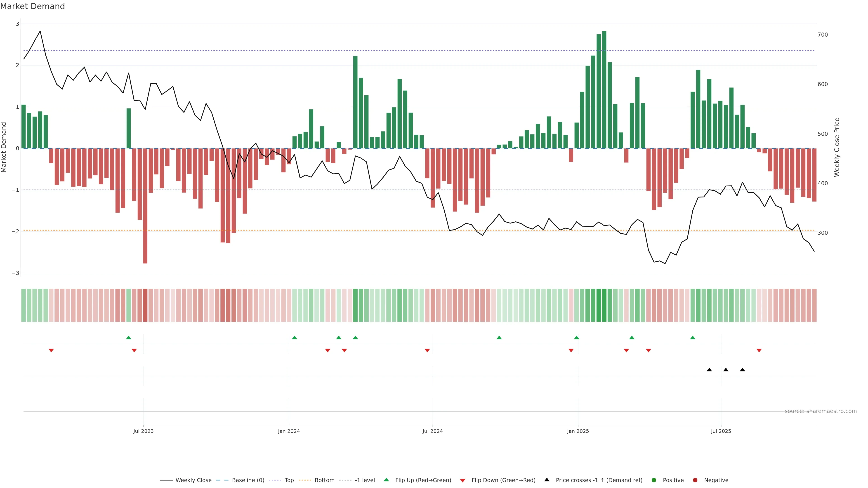
Task: Click the Positive green circle legend icon
Action: pos(654,480)
